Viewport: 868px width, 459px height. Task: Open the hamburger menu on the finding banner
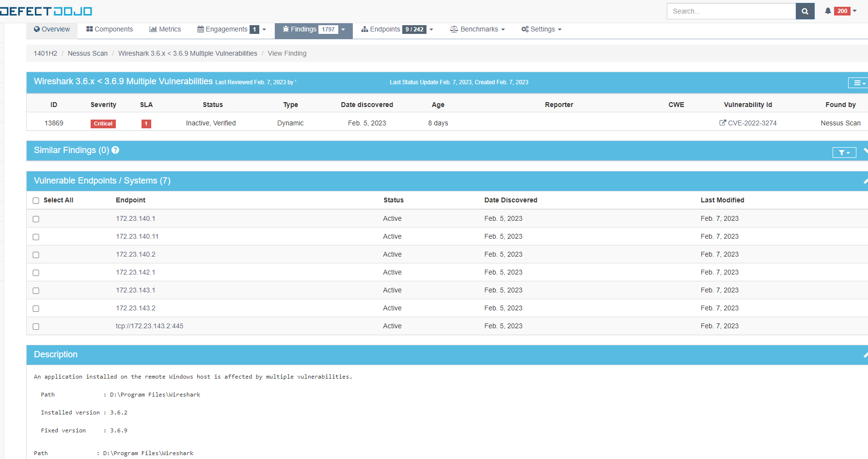858,83
